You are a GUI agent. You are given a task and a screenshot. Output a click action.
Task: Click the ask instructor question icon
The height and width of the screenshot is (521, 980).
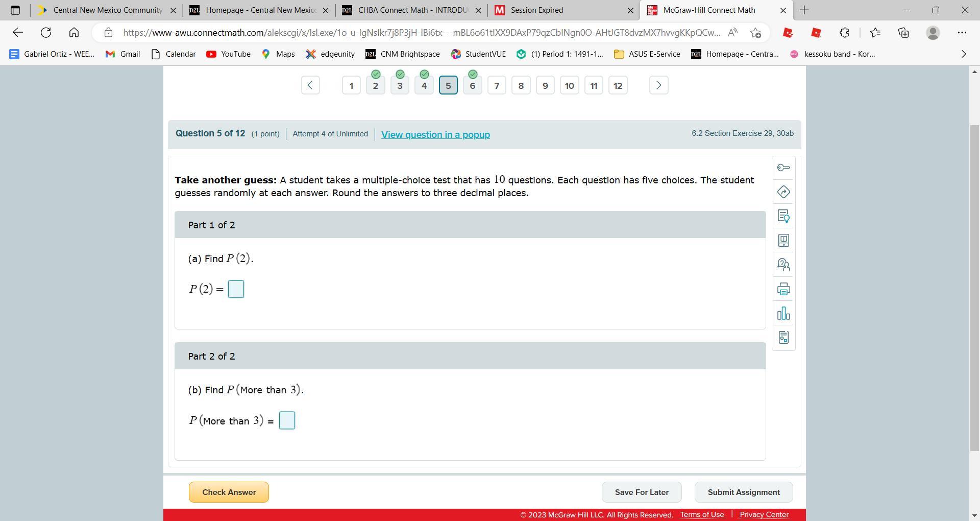[783, 265]
